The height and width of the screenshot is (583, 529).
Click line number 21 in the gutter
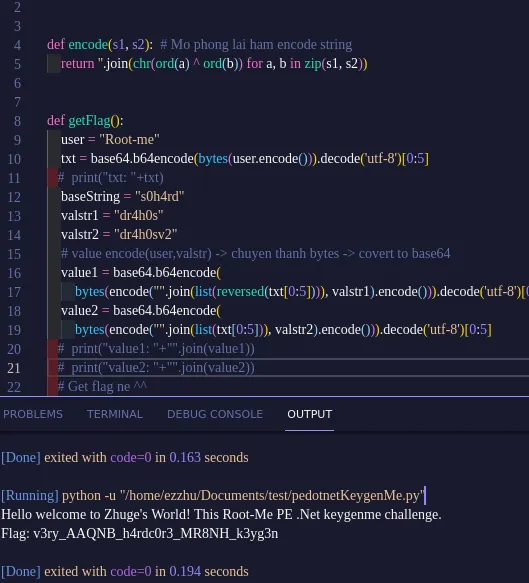click(14, 368)
